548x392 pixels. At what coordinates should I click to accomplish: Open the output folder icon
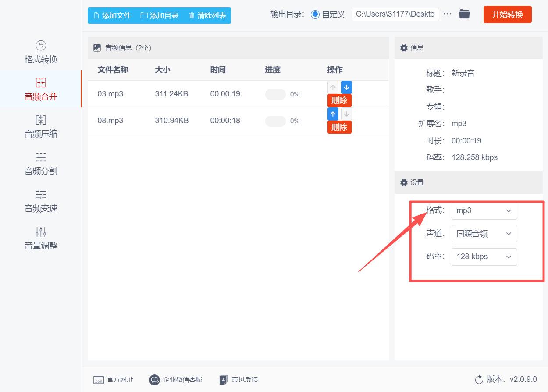point(464,14)
